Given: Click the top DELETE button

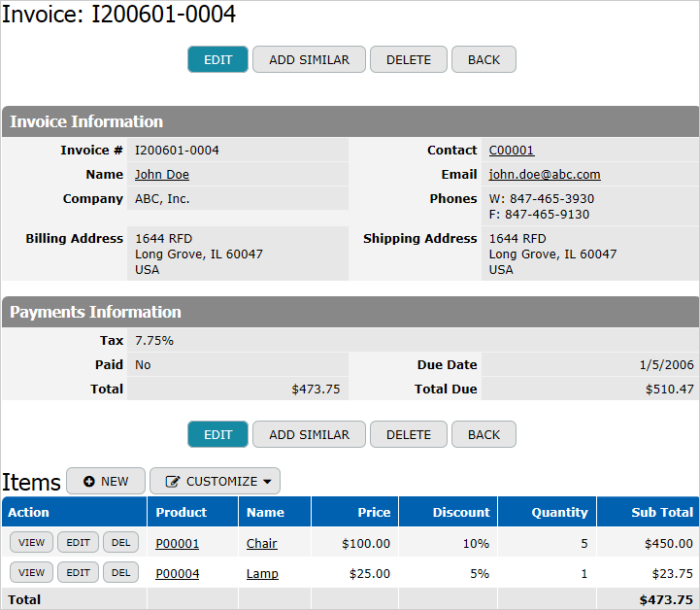Looking at the screenshot, I should pyautogui.click(x=409, y=59).
